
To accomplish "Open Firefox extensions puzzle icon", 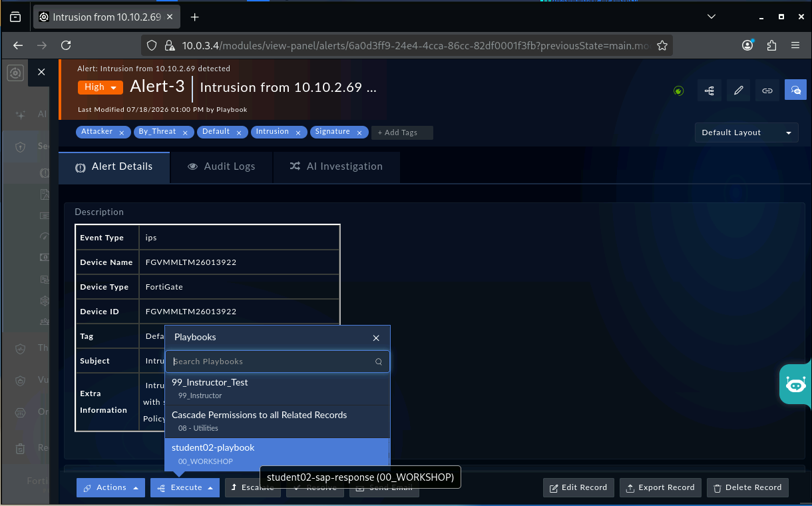I will click(x=771, y=45).
